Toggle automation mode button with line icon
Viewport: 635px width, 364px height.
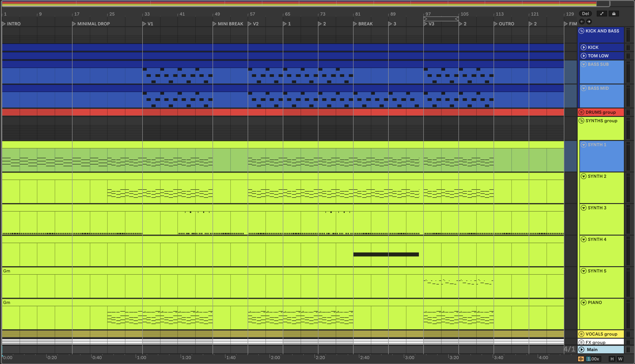click(x=602, y=14)
